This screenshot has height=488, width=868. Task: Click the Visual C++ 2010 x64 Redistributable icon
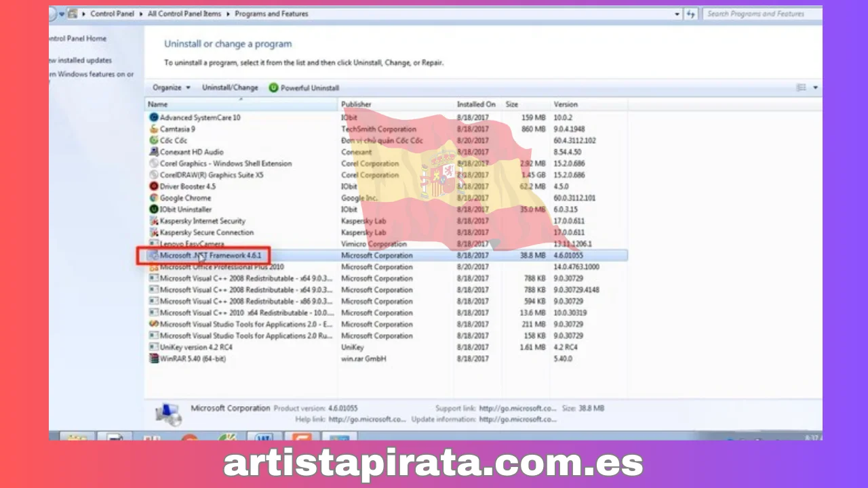(154, 313)
